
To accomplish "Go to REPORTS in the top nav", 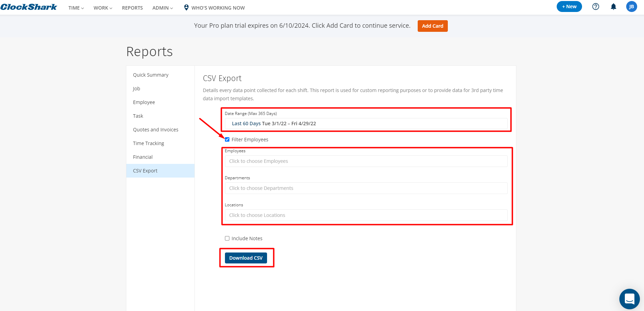I will pyautogui.click(x=132, y=8).
